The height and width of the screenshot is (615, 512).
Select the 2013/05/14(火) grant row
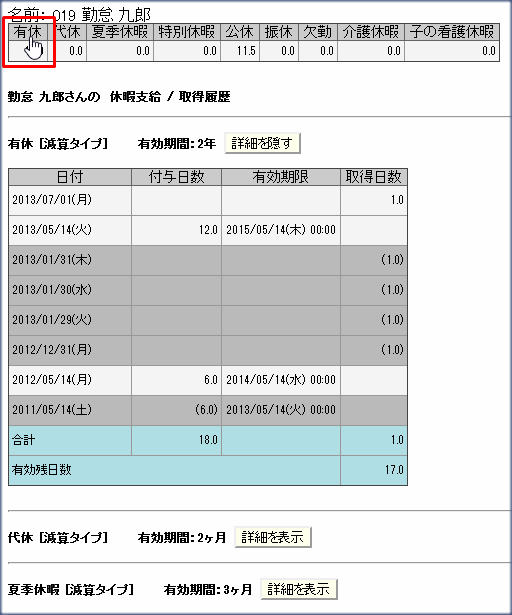click(208, 230)
